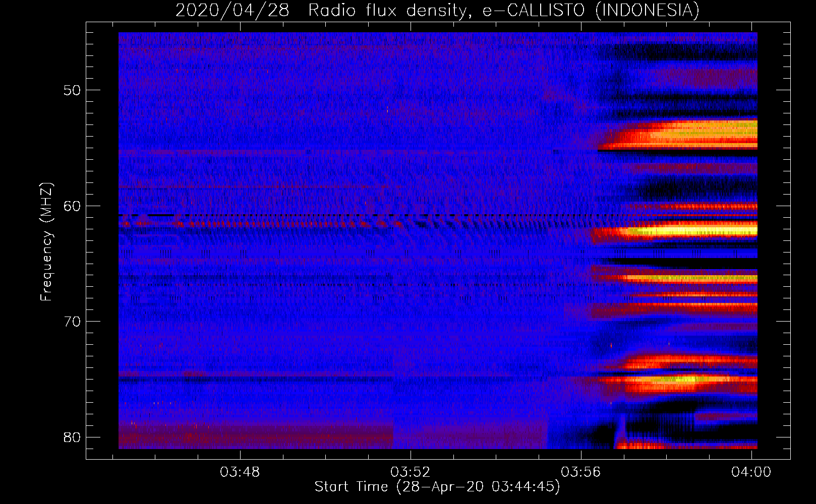Click the 70 frequency tick label
Viewport: 816px width, 504px height.
click(x=72, y=322)
